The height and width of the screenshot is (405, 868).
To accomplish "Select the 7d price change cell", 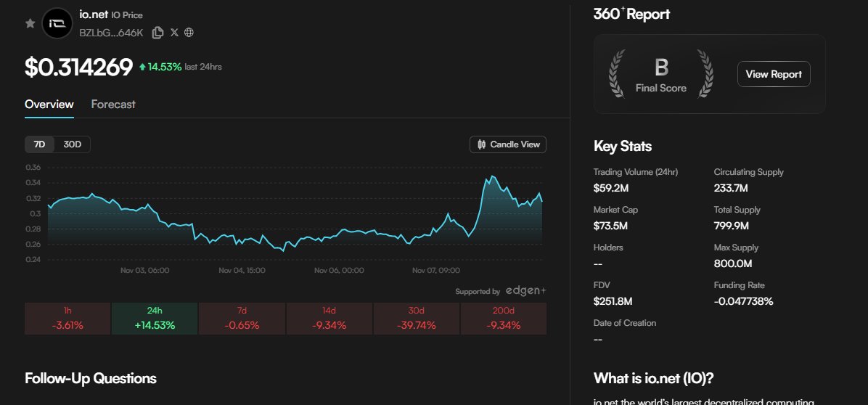I will tap(242, 319).
